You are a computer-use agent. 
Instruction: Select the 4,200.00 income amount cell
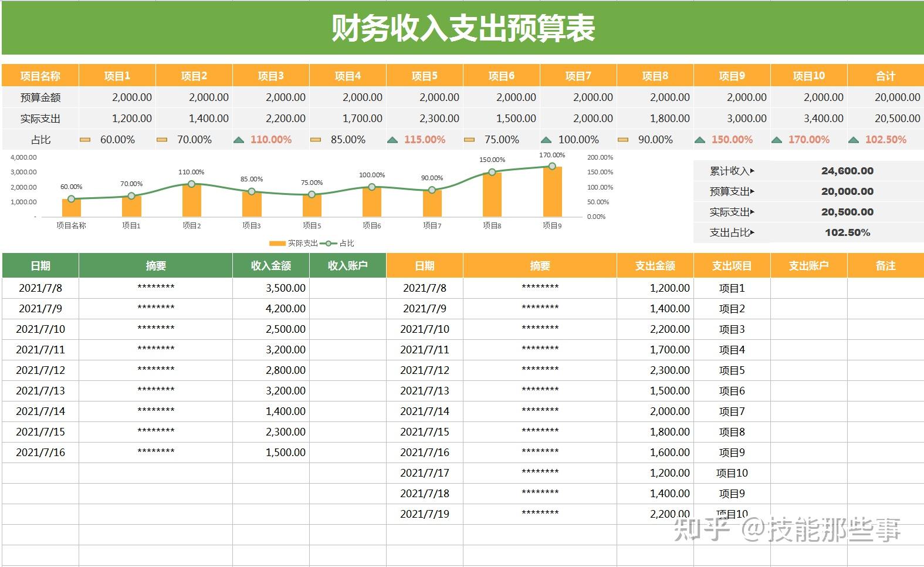click(x=271, y=309)
